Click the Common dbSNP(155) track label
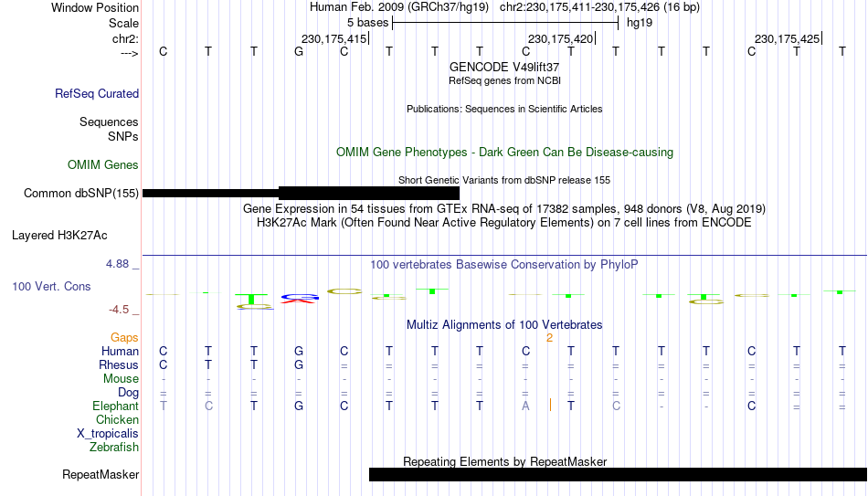Screen dimensions: 868x496 click(x=81, y=194)
